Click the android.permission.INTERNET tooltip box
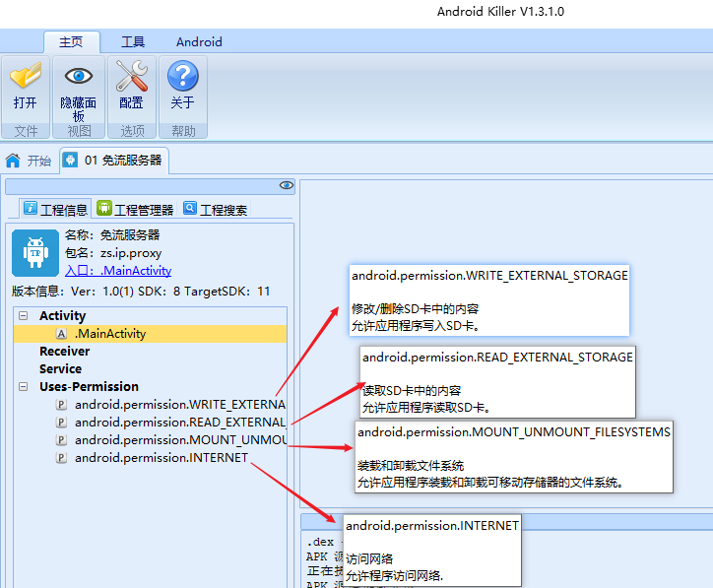713x588 pixels. click(x=432, y=551)
